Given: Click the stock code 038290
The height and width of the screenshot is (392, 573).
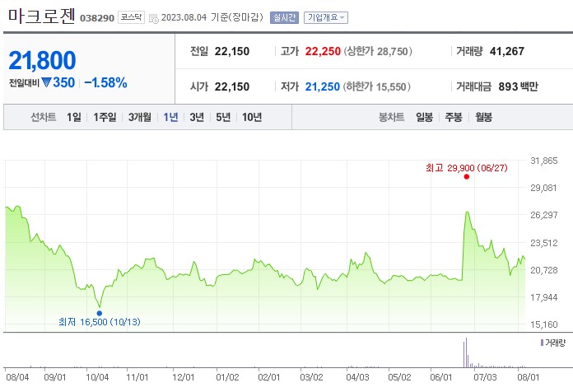Looking at the screenshot, I should coord(97,18).
